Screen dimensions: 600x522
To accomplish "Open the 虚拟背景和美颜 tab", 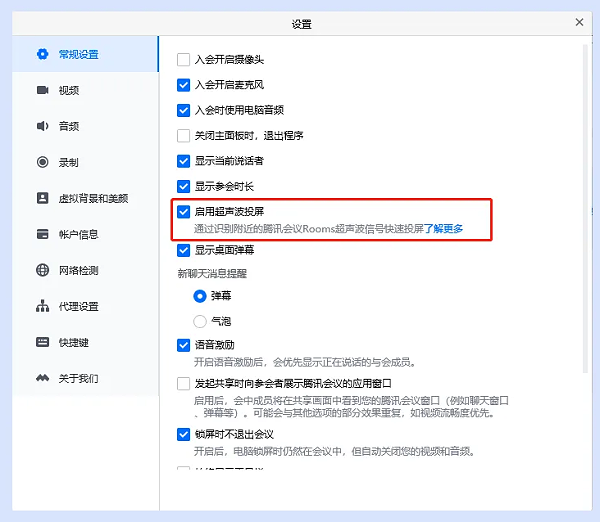I will click(x=85, y=198).
